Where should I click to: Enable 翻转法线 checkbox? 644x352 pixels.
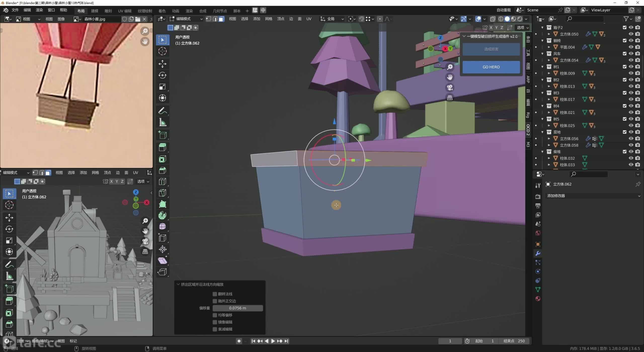tap(215, 294)
